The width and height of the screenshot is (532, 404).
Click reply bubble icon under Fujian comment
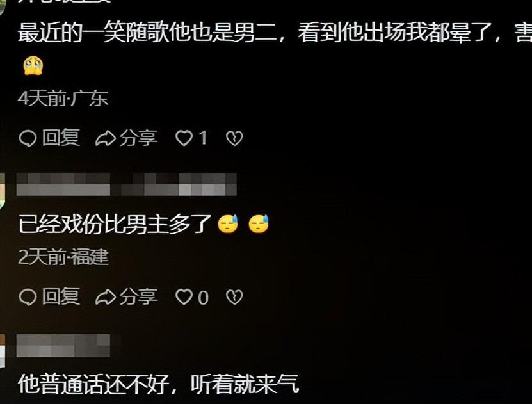(28, 298)
